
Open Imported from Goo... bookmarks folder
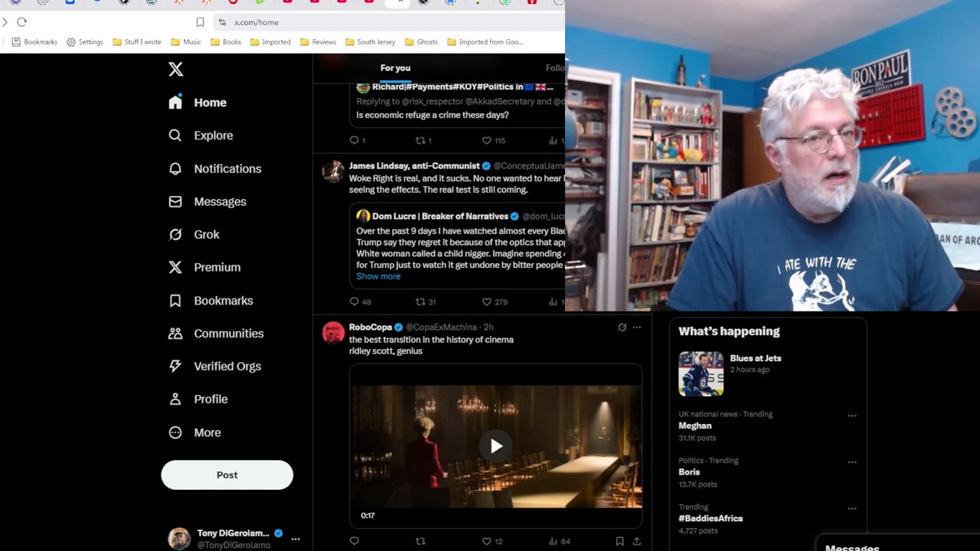(x=485, y=42)
